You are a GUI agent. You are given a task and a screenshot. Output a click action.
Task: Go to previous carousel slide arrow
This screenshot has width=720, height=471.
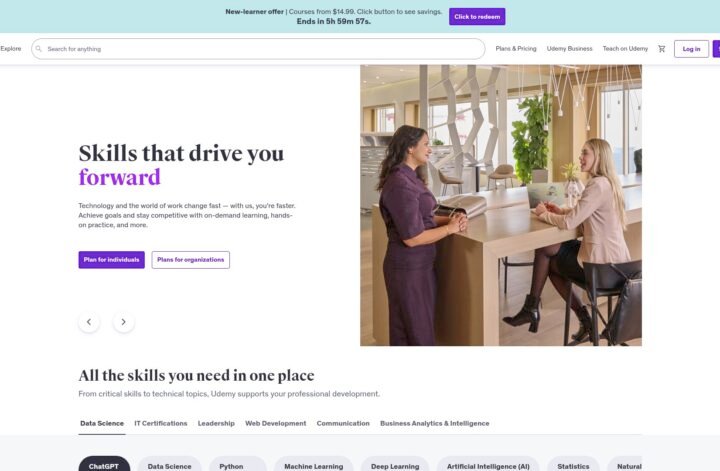(89, 322)
